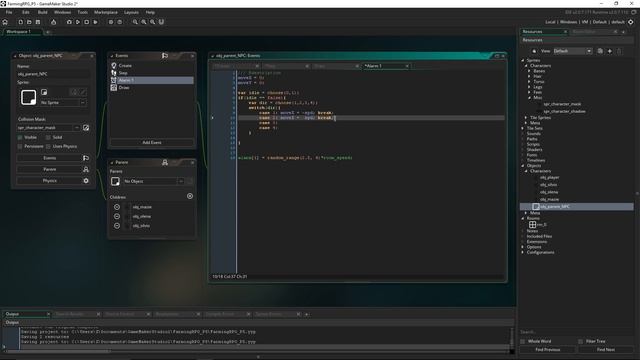Remove obj_mazie from children
The height and width of the screenshot is (360, 640).
click(117, 207)
